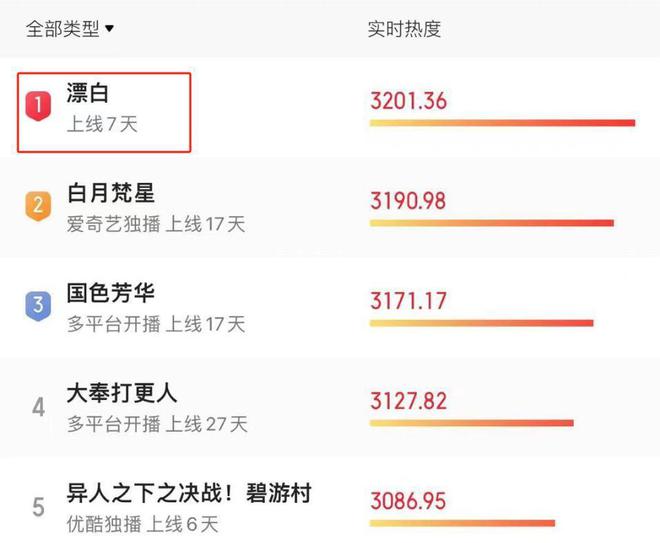Click the 3190.98 heat value

point(408,201)
